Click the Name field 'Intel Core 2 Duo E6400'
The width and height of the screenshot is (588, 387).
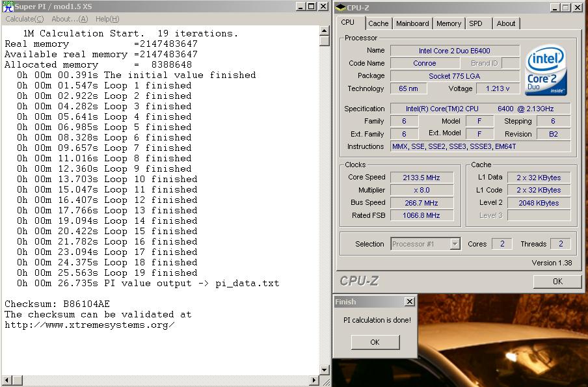click(455, 51)
